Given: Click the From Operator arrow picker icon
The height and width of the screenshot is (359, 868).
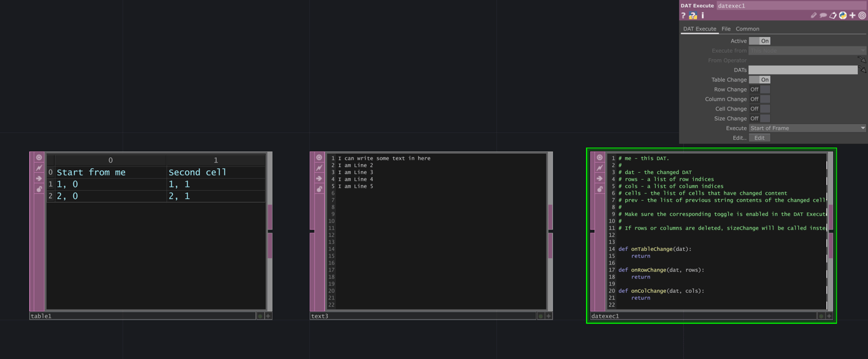Looking at the screenshot, I should click(862, 60).
